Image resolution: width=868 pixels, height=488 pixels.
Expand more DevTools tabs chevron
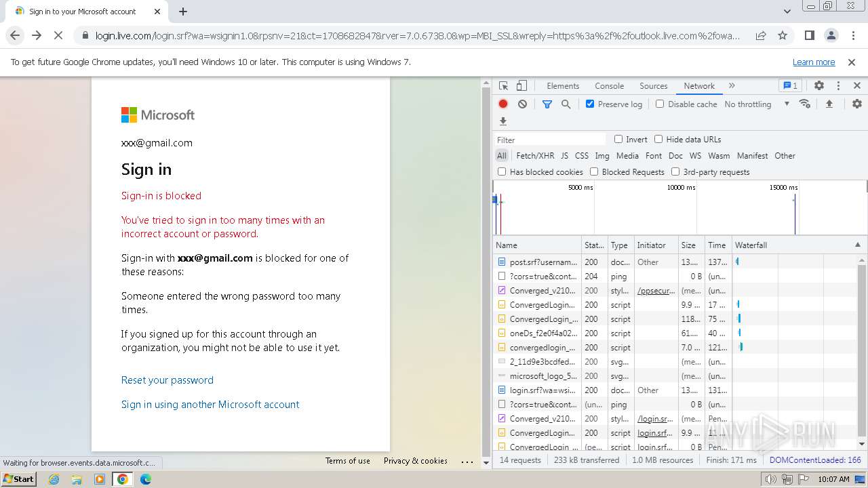pos(732,86)
